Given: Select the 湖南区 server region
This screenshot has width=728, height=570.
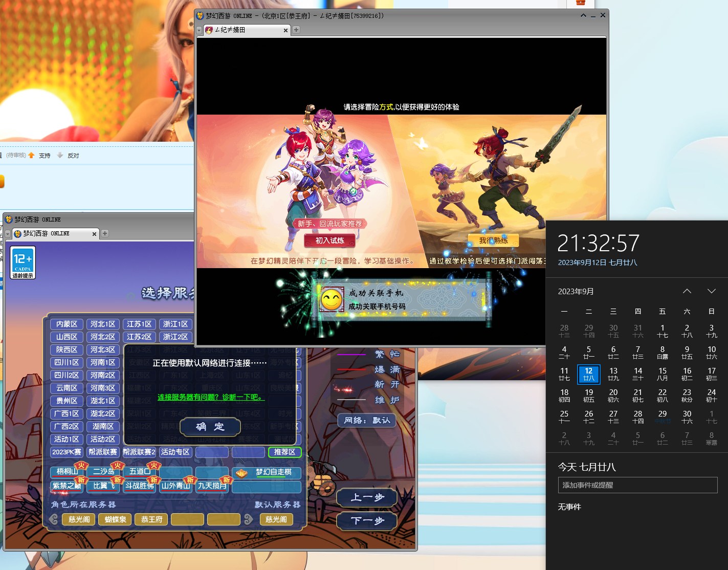Looking at the screenshot, I should (x=103, y=427).
